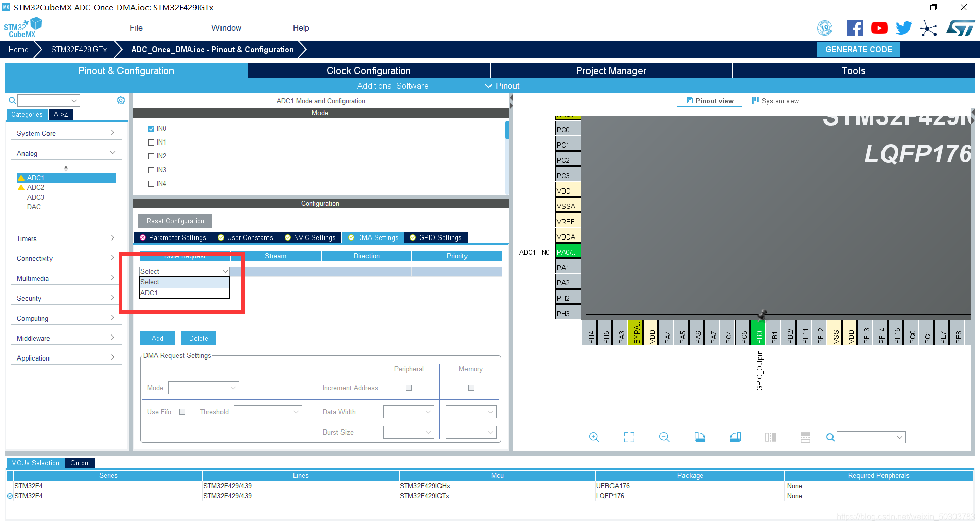Rotate the chip counter-clockwise
Image resolution: width=980 pixels, height=526 pixels.
735,437
